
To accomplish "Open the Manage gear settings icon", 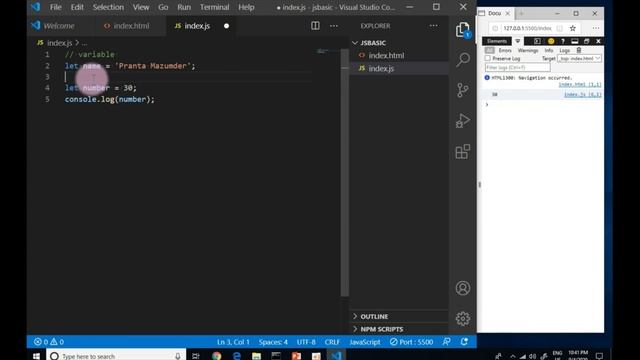I will [462, 318].
